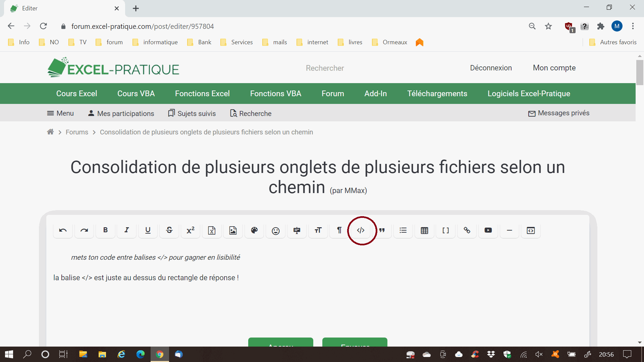
Task: Insert an Excel file attachment
Action: [212, 230]
